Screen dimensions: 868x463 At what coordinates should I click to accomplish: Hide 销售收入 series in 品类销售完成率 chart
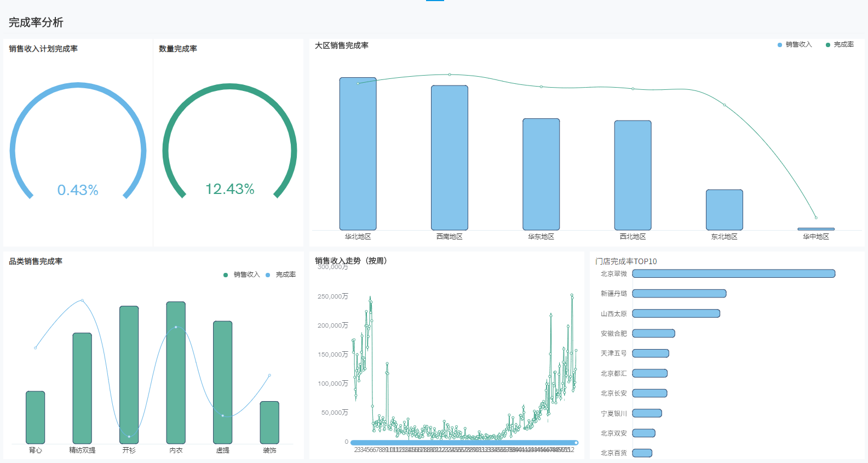242,275
